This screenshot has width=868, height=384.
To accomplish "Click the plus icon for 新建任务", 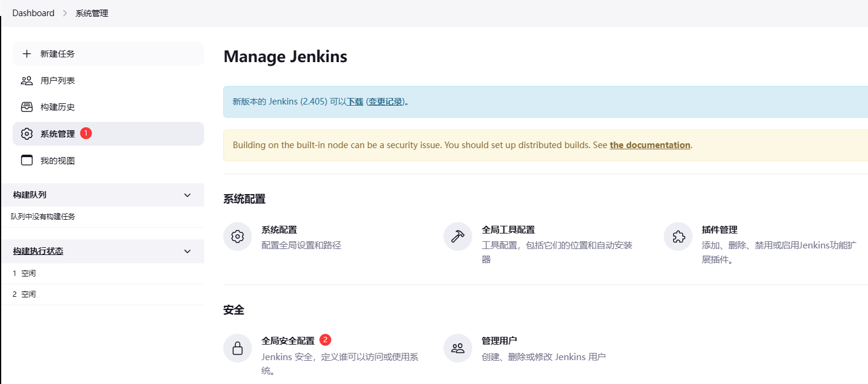I will pos(26,54).
